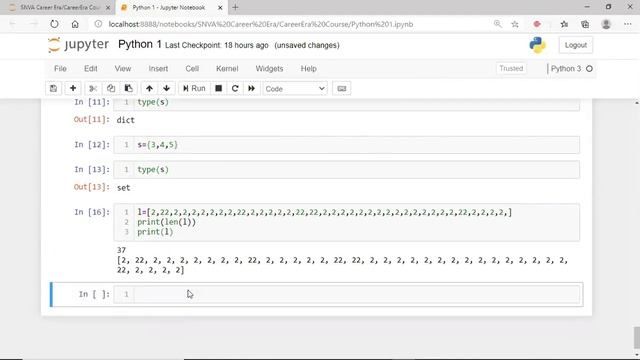Click the output text 'set'
Screen dimensions: 640x360
point(123,188)
